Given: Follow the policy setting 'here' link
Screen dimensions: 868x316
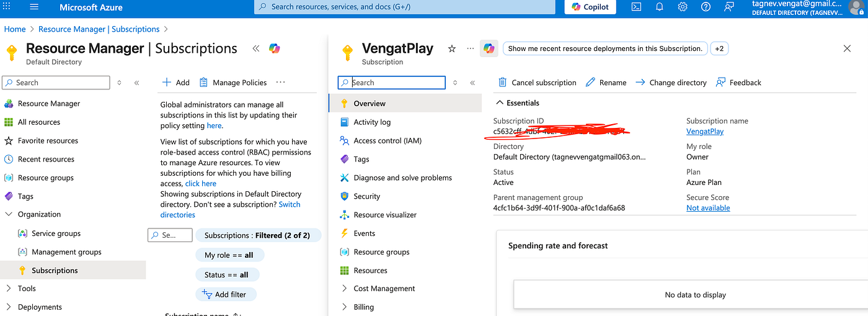Looking at the screenshot, I should pos(214,125).
